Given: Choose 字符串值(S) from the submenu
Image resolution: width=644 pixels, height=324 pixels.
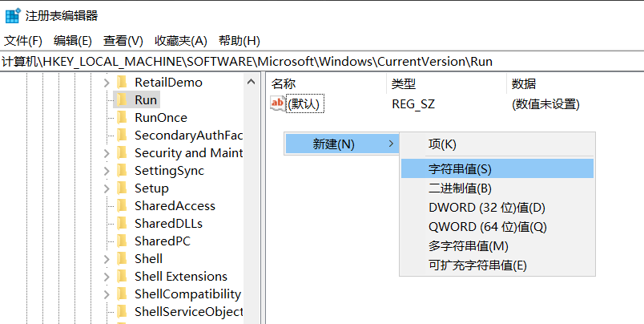Looking at the screenshot, I should click(x=460, y=168).
